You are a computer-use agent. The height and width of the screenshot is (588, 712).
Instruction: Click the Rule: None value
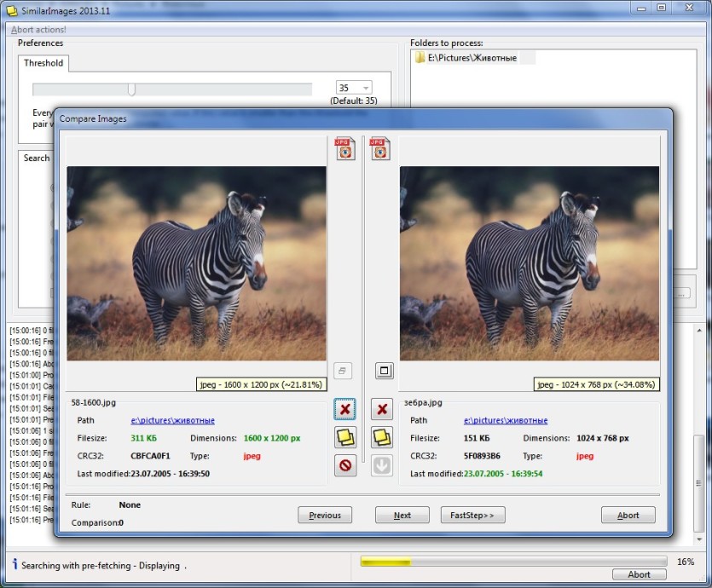130,505
